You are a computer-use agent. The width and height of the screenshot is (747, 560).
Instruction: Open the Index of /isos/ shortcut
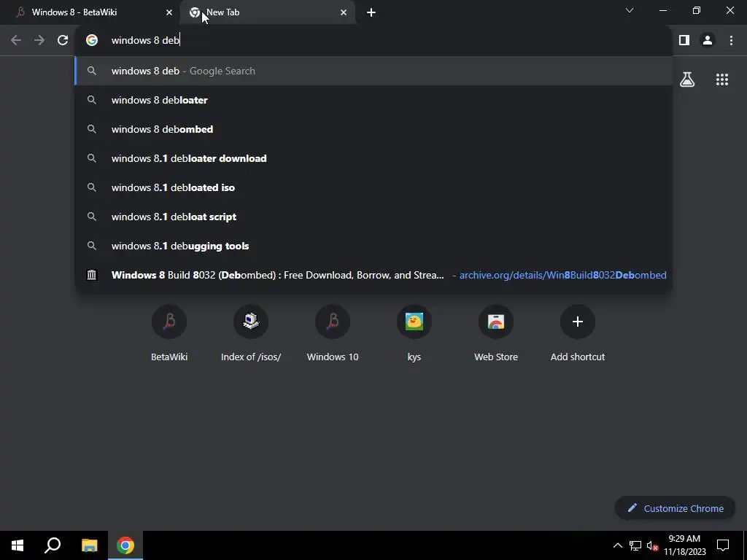[251, 333]
